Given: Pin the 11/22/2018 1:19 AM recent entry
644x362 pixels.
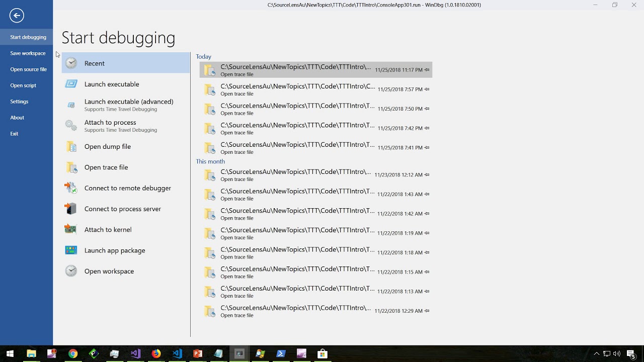Looking at the screenshot, I should 427,233.
